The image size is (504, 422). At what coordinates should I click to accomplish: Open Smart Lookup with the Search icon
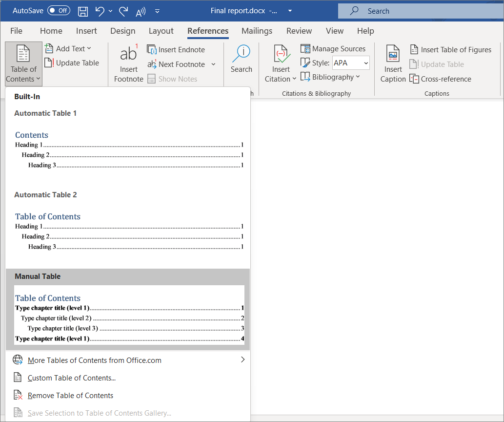click(x=241, y=59)
